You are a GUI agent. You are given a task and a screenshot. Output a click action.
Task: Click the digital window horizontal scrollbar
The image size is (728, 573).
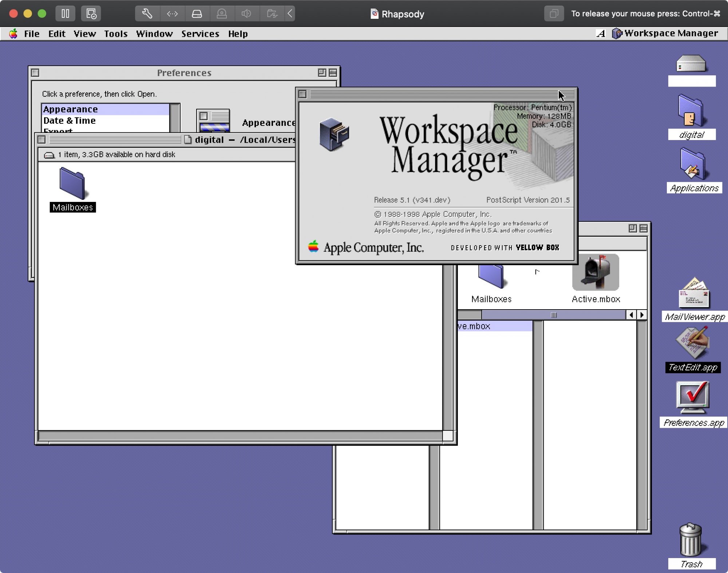point(240,435)
